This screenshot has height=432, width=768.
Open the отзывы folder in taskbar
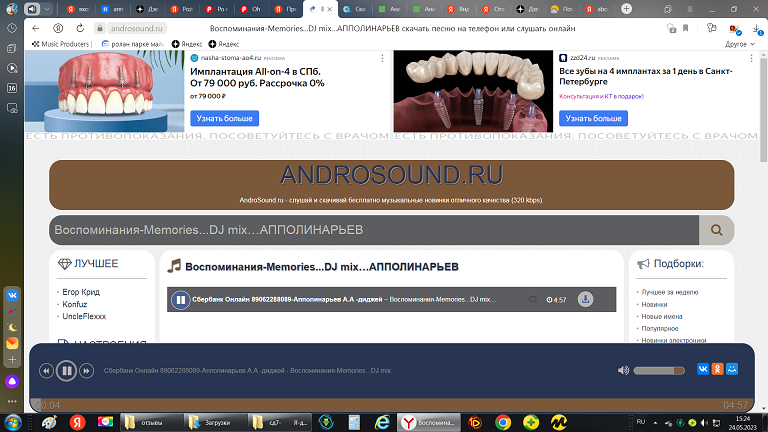(150, 423)
